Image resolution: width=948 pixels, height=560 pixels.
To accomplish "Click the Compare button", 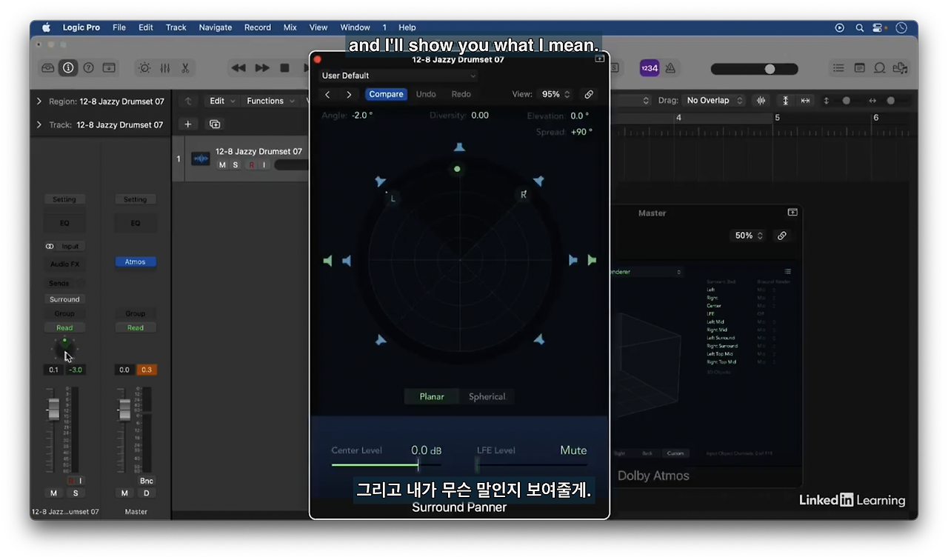I will 386,95.
